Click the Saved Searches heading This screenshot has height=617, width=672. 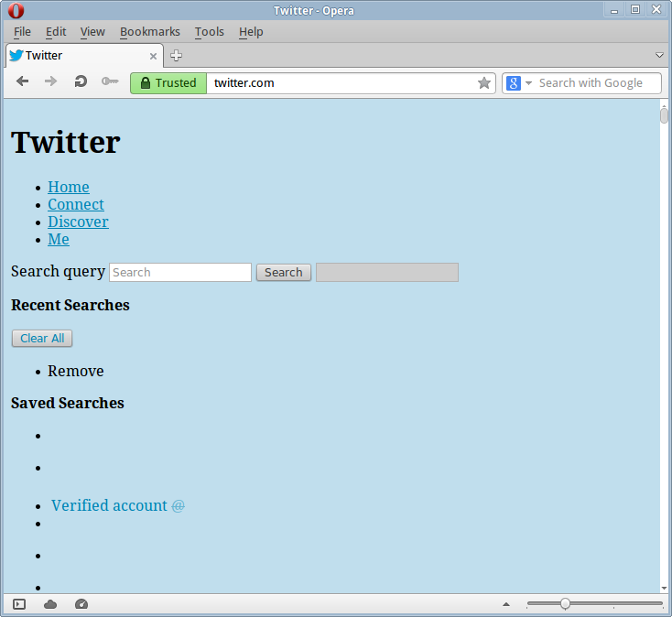[x=67, y=403]
